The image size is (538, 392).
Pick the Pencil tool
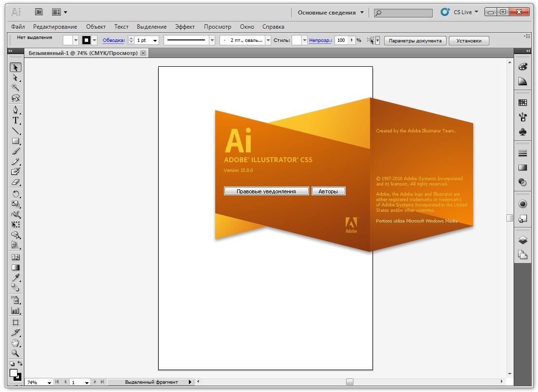point(16,161)
